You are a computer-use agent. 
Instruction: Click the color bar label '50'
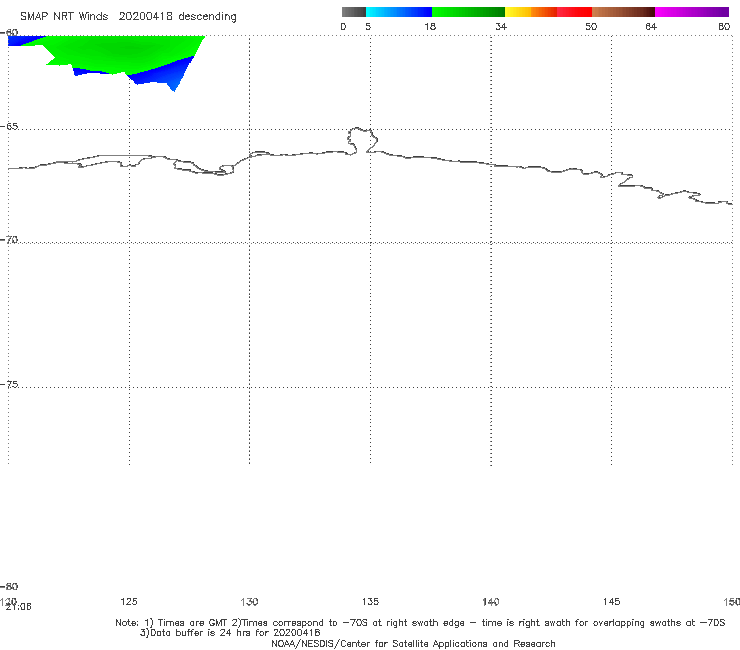(x=591, y=26)
